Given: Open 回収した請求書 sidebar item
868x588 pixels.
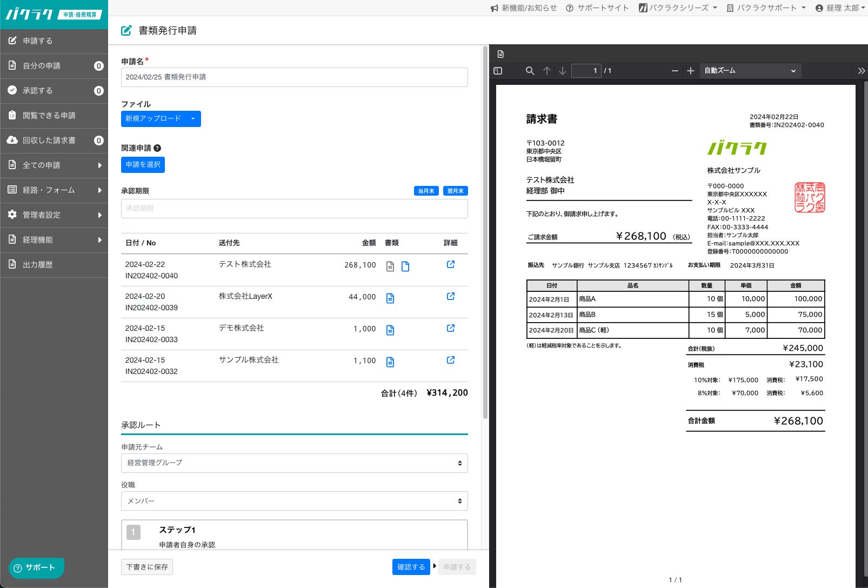Looking at the screenshot, I should (x=54, y=141).
